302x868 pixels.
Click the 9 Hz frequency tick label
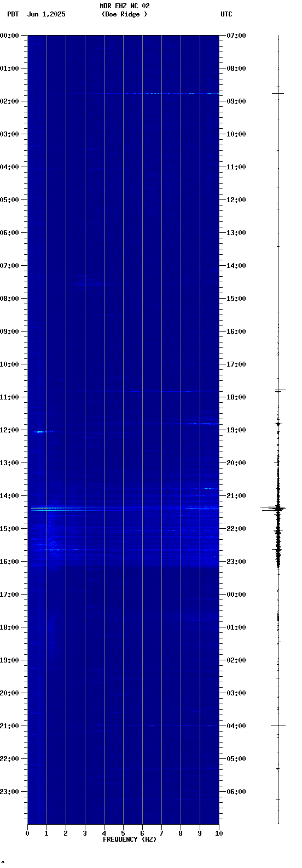click(x=200, y=833)
